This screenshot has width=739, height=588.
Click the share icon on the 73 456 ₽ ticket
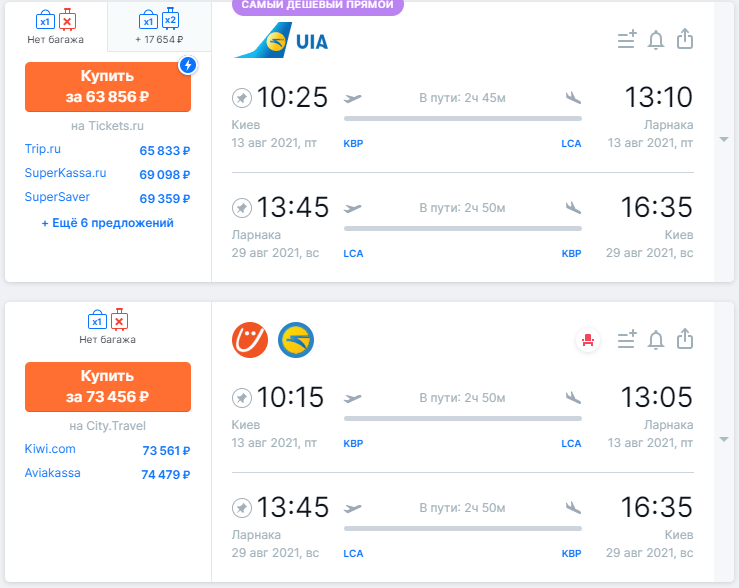[685, 339]
